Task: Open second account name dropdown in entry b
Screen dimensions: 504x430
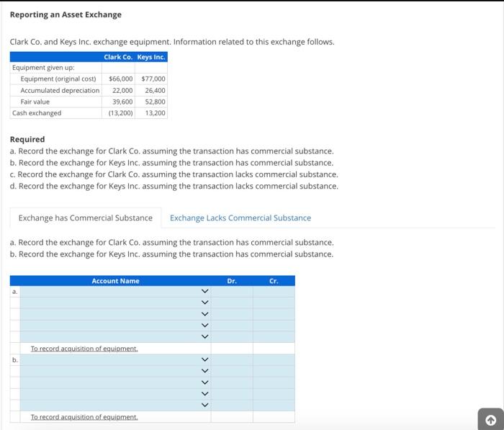Action: coord(115,371)
